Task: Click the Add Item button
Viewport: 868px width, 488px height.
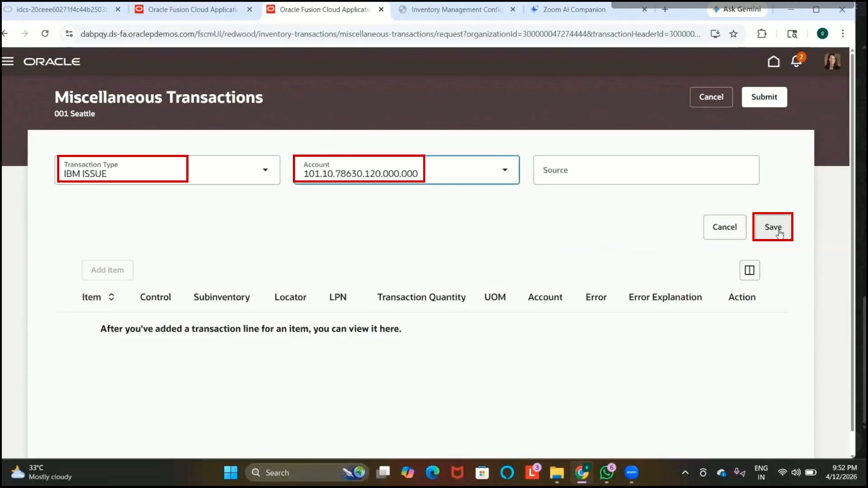Action: [x=108, y=270]
